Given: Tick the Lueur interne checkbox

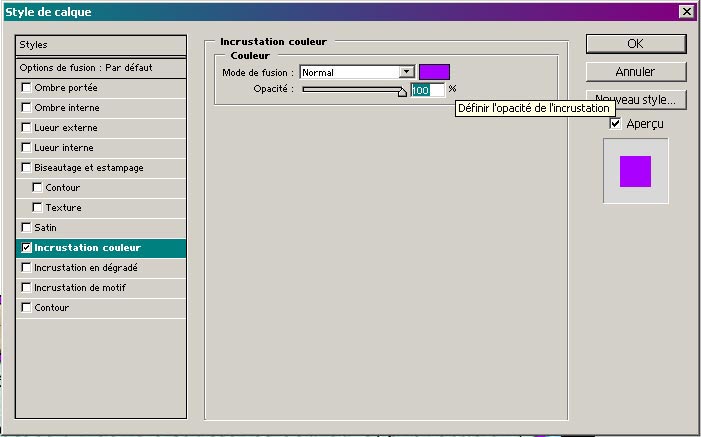Looking at the screenshot, I should pos(26,148).
